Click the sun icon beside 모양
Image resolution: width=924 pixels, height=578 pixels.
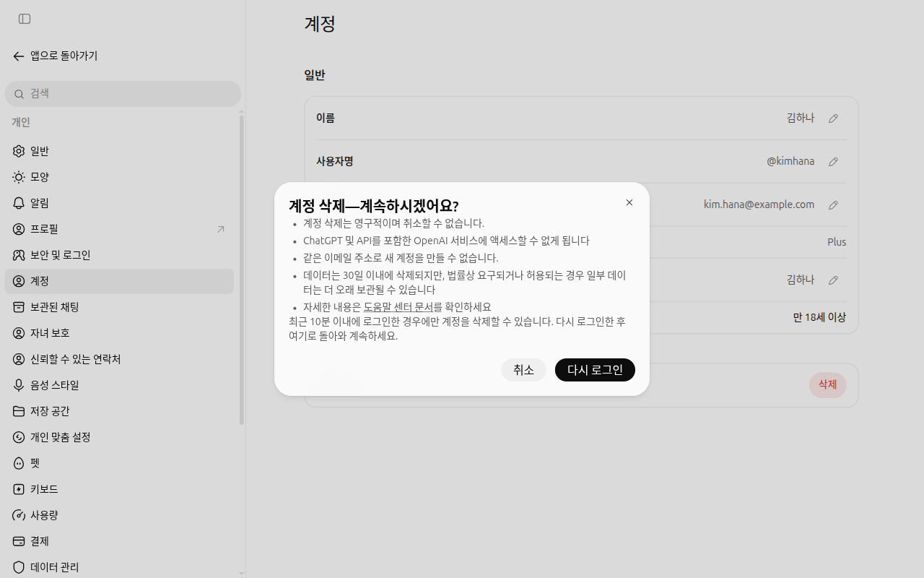(19, 177)
